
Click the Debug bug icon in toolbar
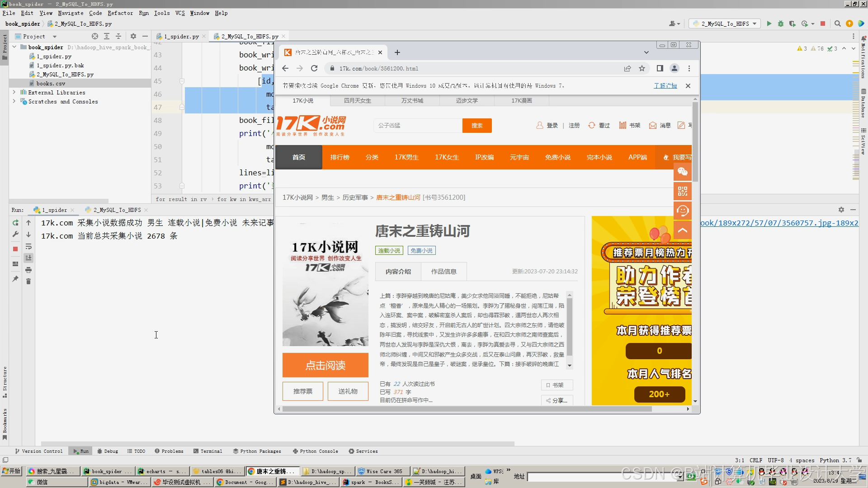781,23
